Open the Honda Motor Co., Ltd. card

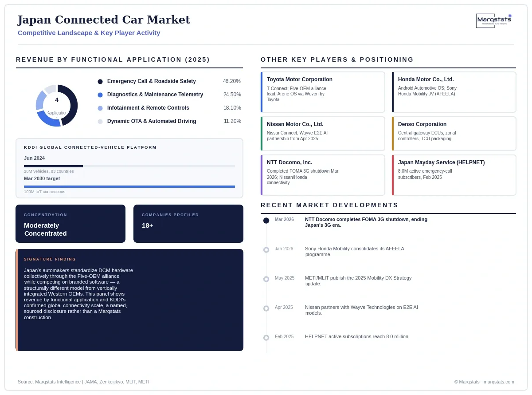(454, 92)
